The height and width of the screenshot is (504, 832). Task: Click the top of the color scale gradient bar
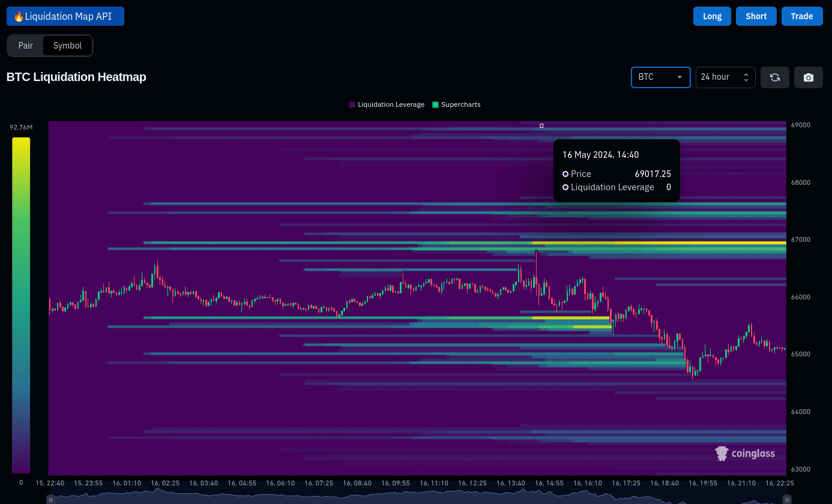coord(21,140)
